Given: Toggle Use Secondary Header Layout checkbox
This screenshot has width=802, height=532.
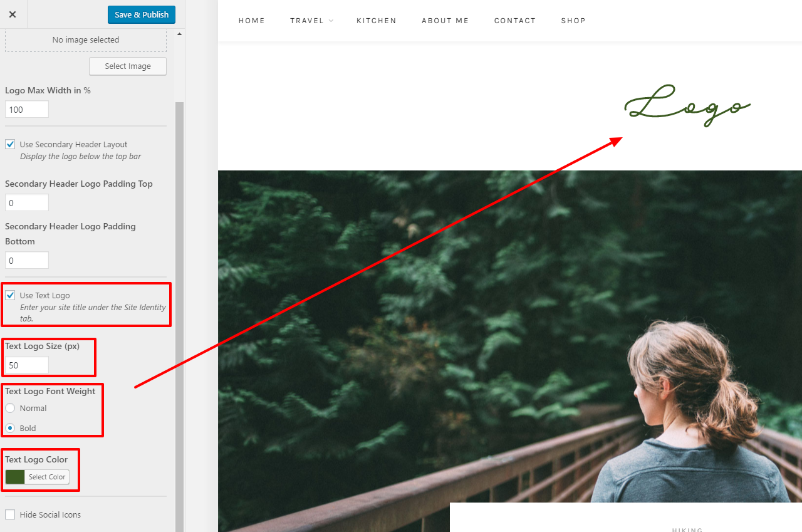Looking at the screenshot, I should click(x=10, y=144).
